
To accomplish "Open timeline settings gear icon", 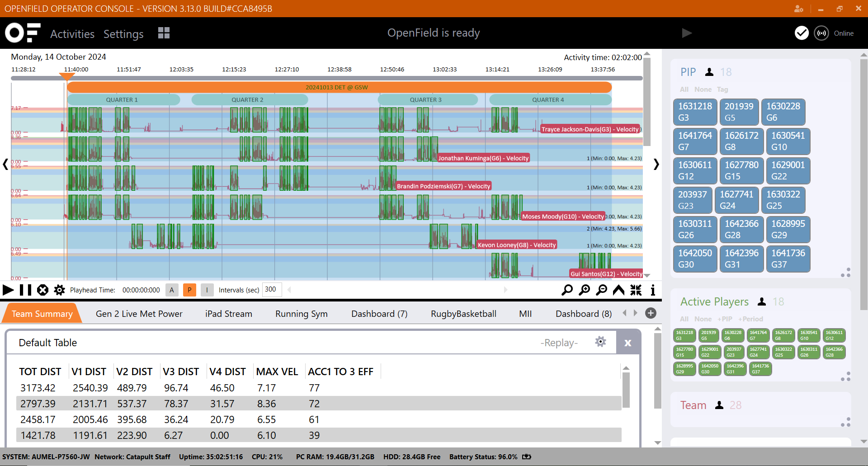I will (x=59, y=290).
